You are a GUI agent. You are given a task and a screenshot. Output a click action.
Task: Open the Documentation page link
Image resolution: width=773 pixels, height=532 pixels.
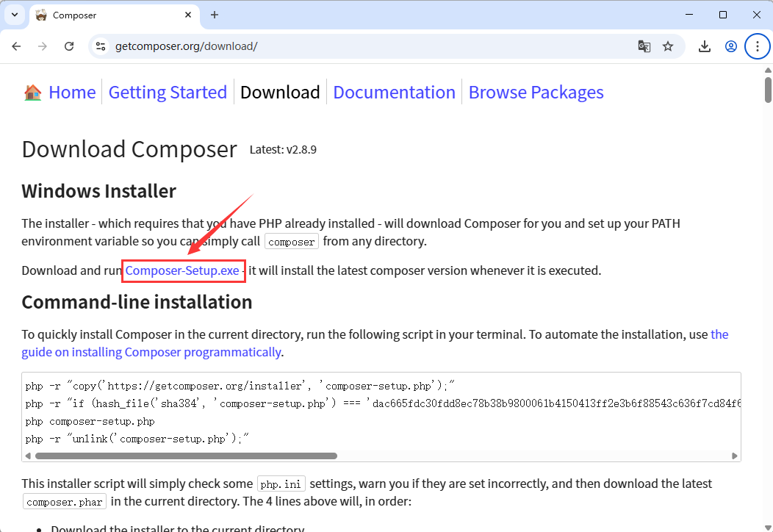point(395,92)
